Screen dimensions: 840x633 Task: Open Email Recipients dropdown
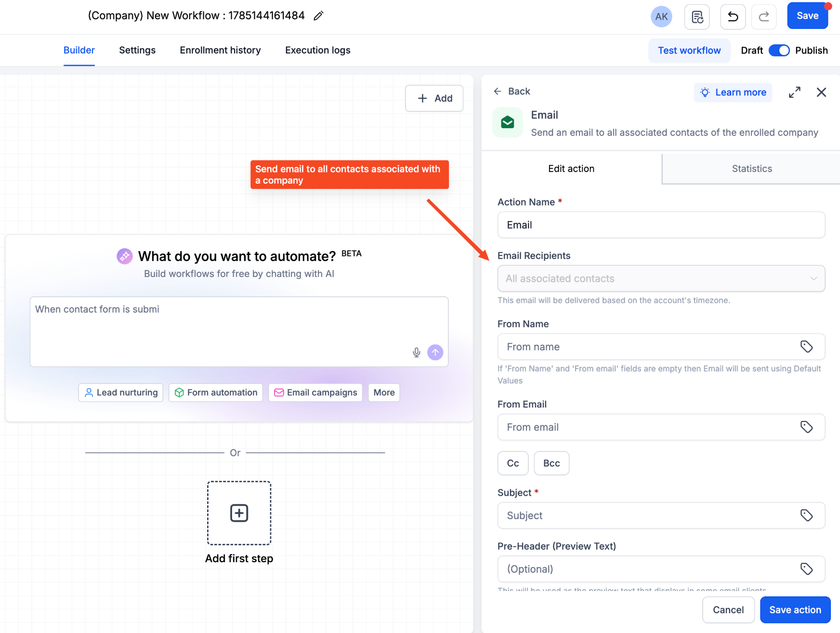pos(661,278)
